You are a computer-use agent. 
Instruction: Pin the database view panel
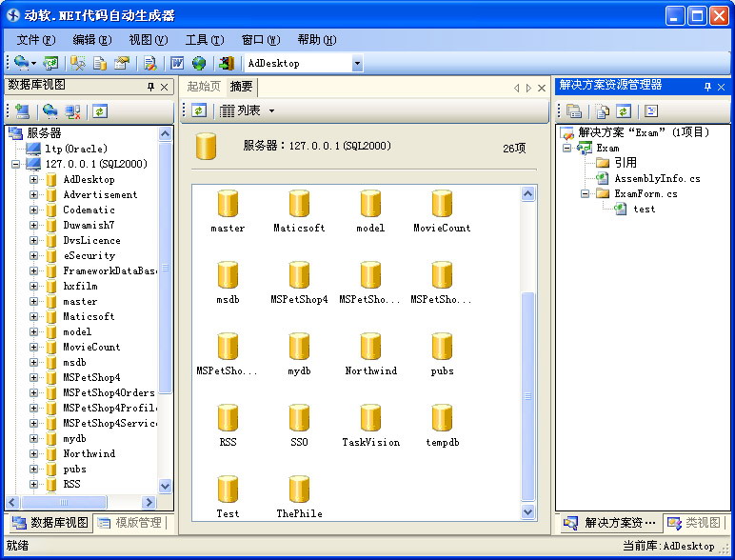coord(151,87)
